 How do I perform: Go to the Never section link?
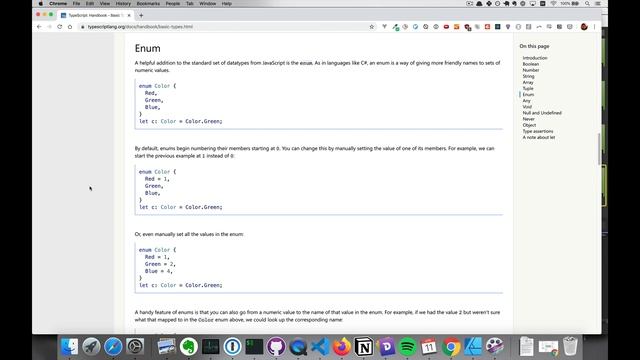[x=529, y=119]
